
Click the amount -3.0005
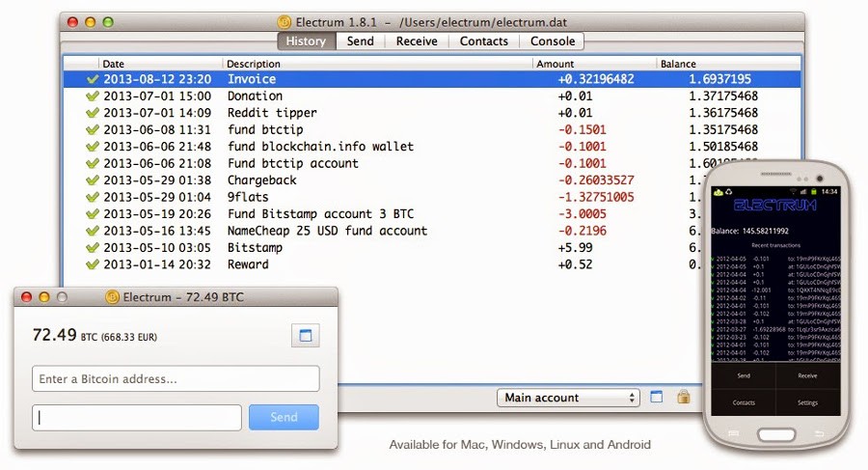click(582, 214)
